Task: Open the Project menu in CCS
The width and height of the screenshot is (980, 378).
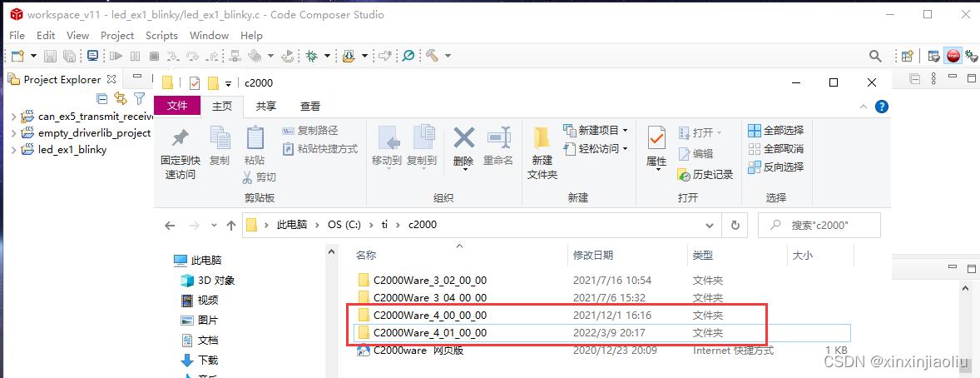Action: click(117, 36)
